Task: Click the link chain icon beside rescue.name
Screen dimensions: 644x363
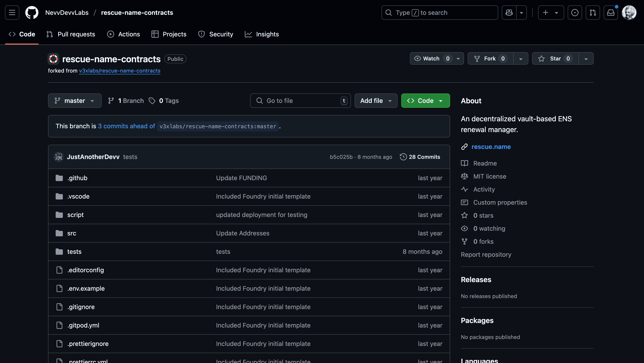Action: tap(464, 147)
